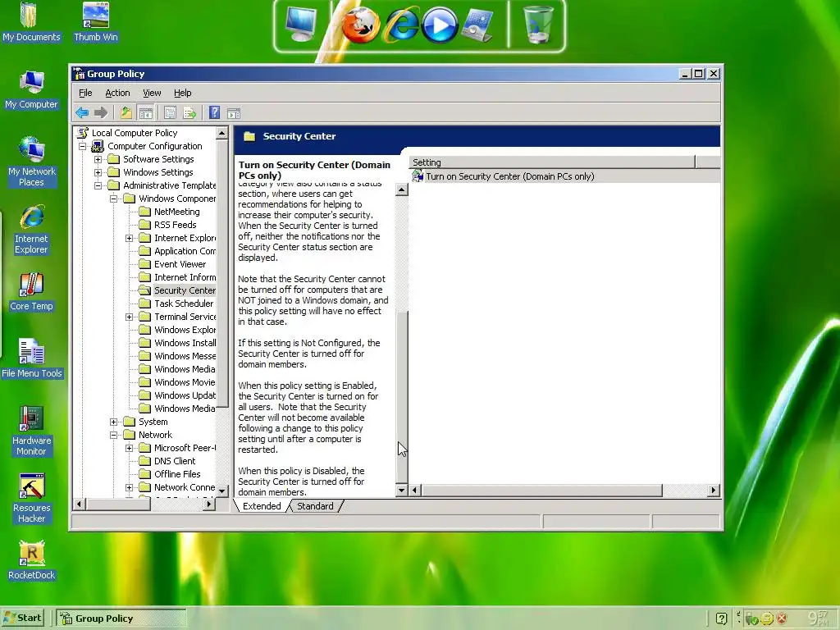Select Local Computer Policy root node
The image size is (840, 630).
coord(135,133)
